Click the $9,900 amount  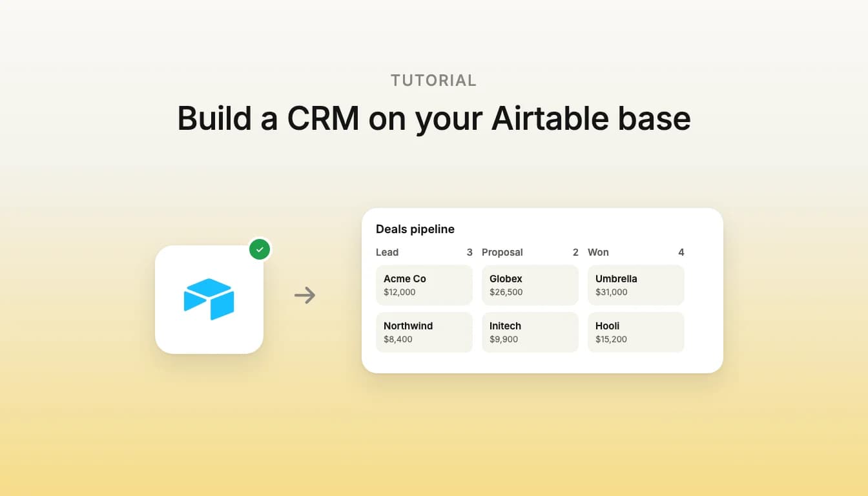[x=504, y=339]
